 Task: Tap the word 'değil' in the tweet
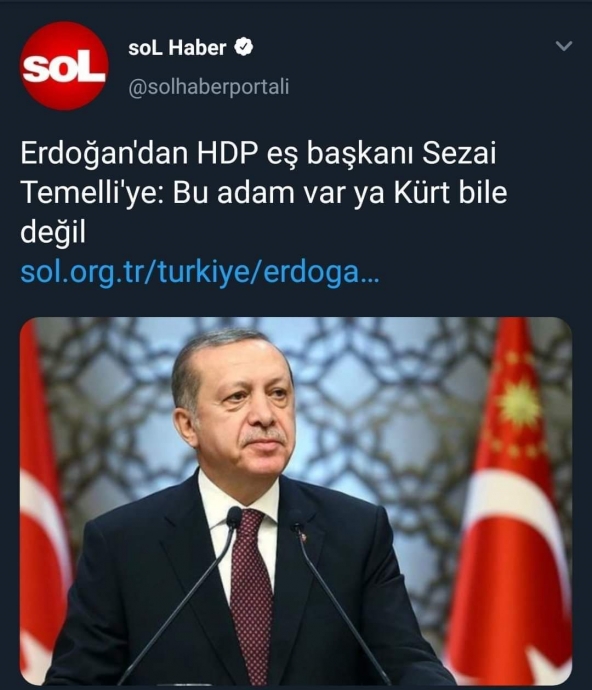point(53,233)
